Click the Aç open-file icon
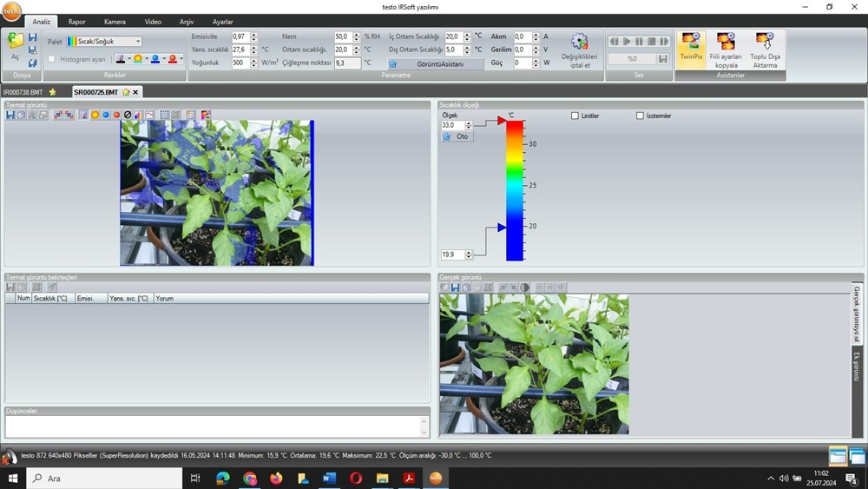The height and width of the screenshot is (489, 868). tap(15, 41)
